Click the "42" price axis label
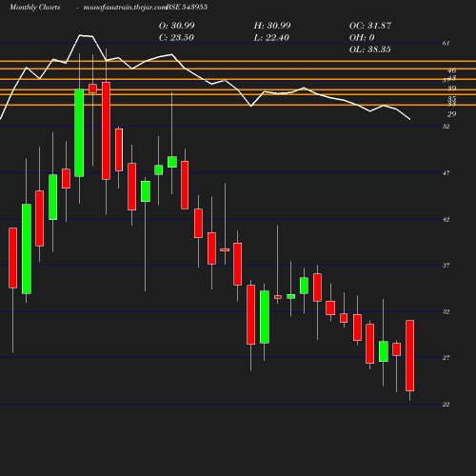Image resolution: width=476 pixels, height=476 pixels. click(446, 219)
